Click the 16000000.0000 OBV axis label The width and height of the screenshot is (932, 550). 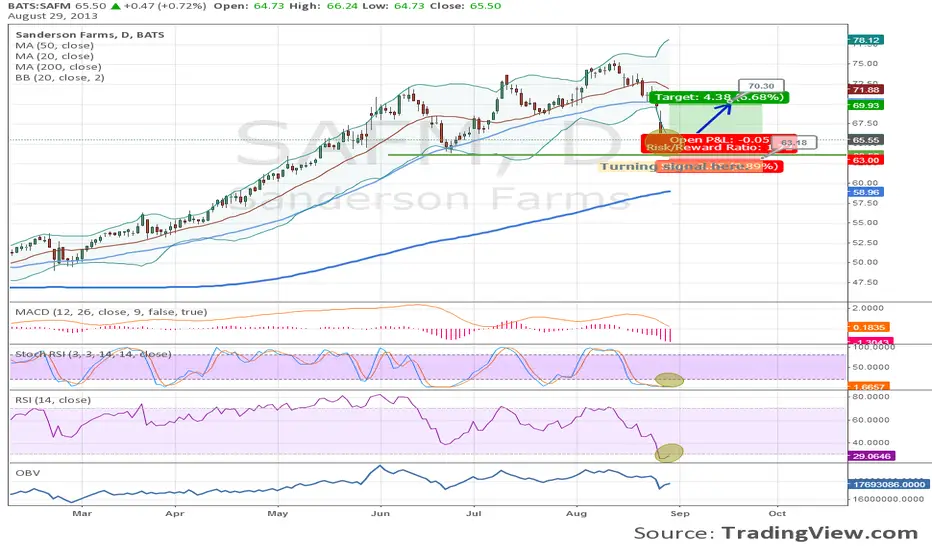(889, 499)
